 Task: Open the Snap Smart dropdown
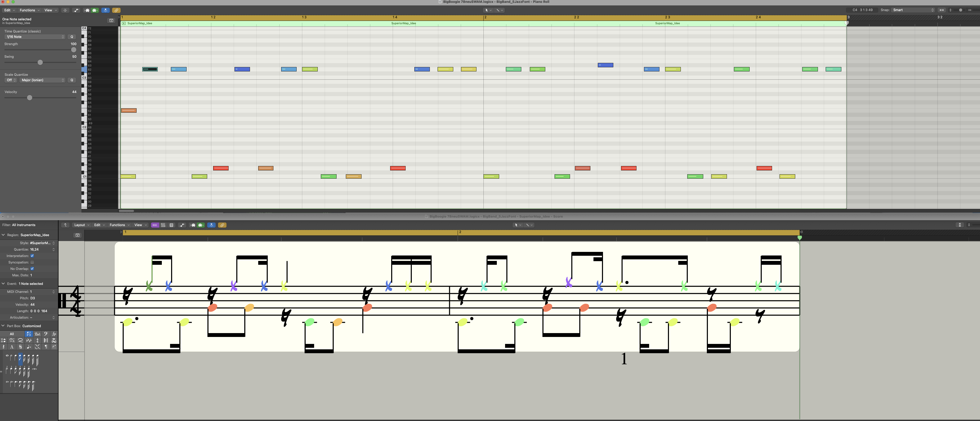tap(913, 10)
